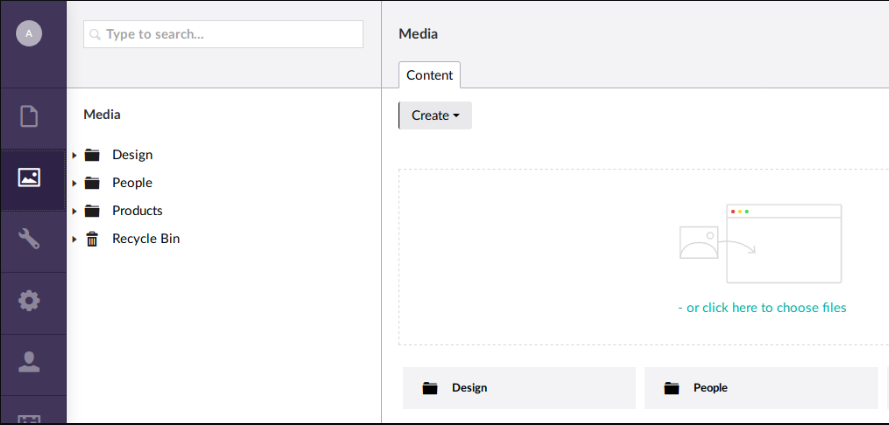This screenshot has width=889, height=425.
Task: Expand the People folder tree arrow
Action: [74, 183]
